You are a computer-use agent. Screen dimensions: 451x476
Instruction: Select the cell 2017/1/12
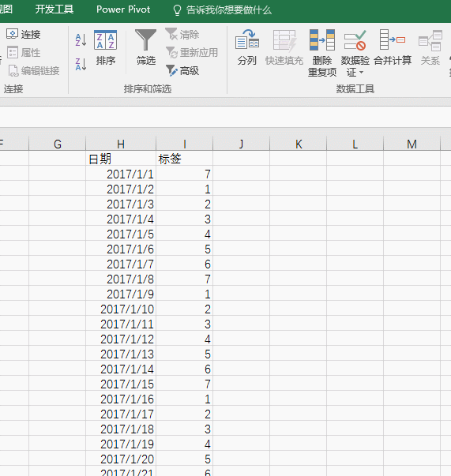pyautogui.click(x=121, y=339)
